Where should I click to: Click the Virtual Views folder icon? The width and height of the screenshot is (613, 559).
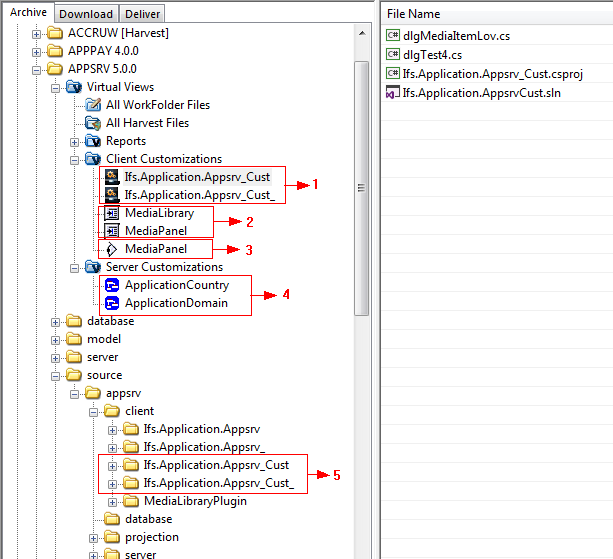(x=75, y=87)
